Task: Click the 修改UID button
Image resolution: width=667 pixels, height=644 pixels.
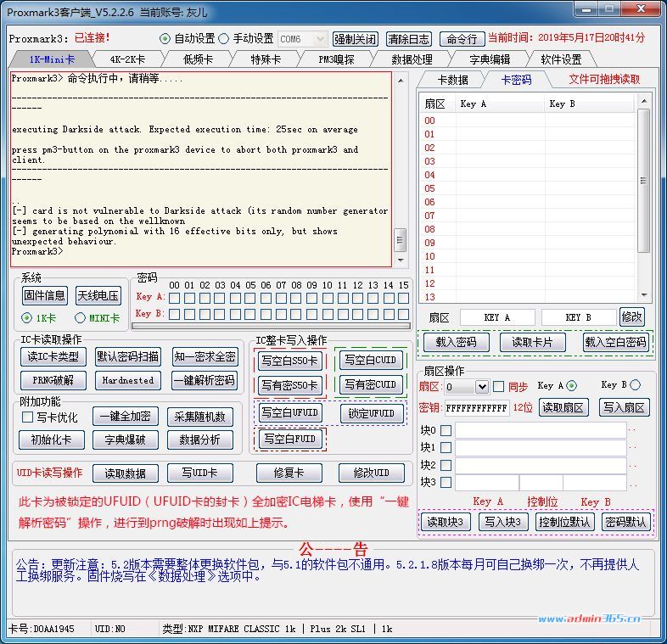Action: click(x=372, y=473)
